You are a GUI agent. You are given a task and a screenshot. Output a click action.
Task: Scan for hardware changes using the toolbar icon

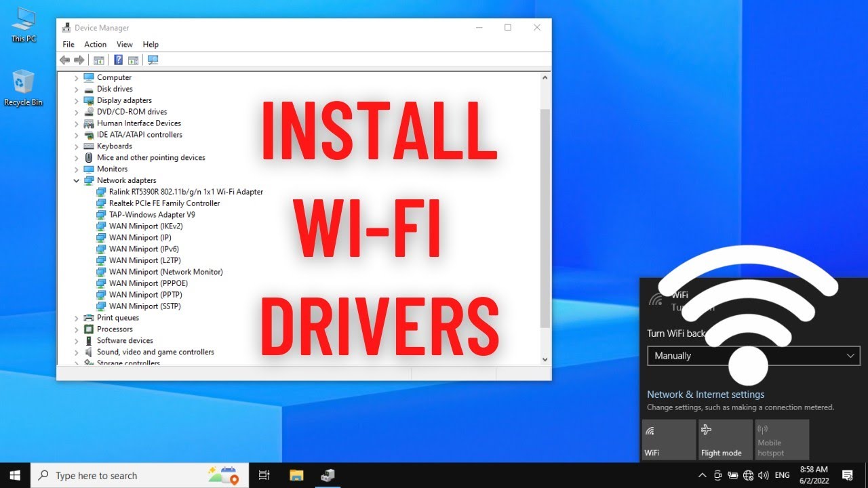153,60
